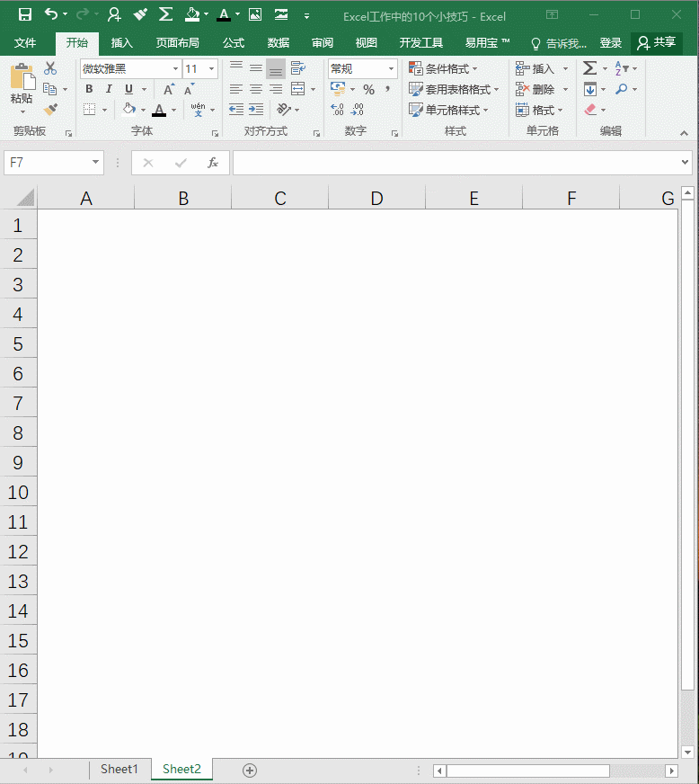Open the number format dropdown 常规
This screenshot has height=784, width=699.
(391, 68)
